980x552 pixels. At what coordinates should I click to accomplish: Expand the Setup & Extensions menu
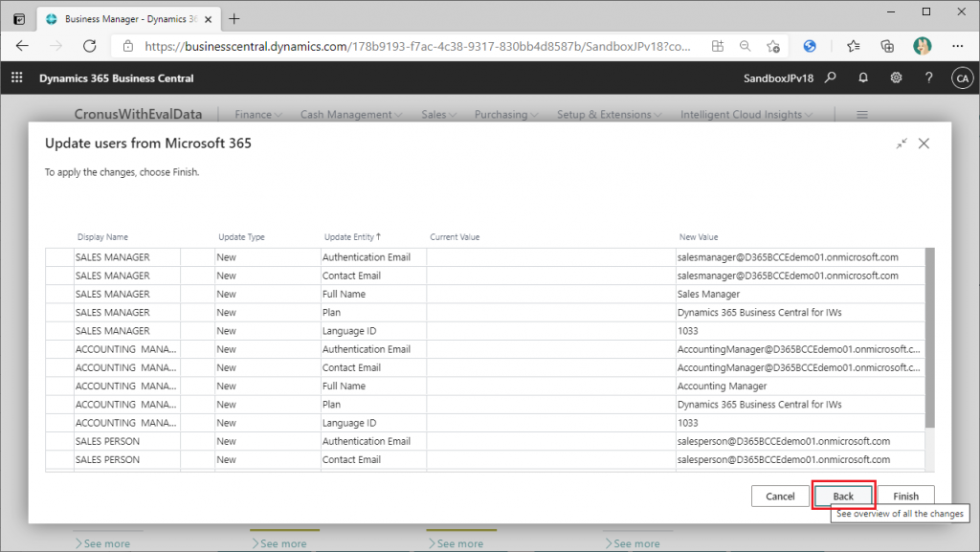click(x=610, y=114)
